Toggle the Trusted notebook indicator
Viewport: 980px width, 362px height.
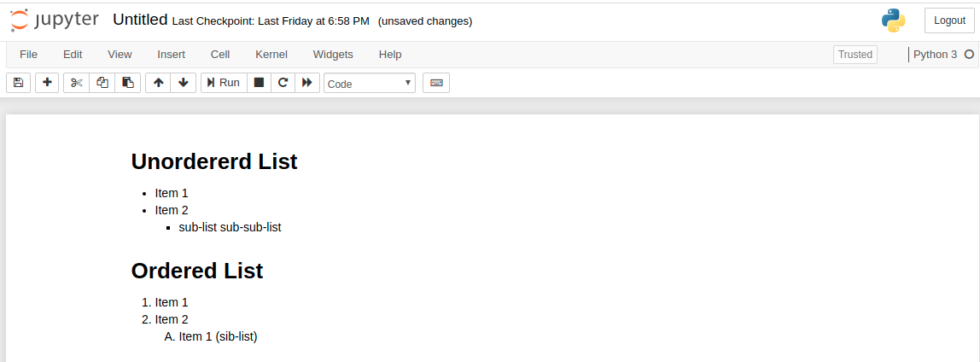tap(855, 55)
